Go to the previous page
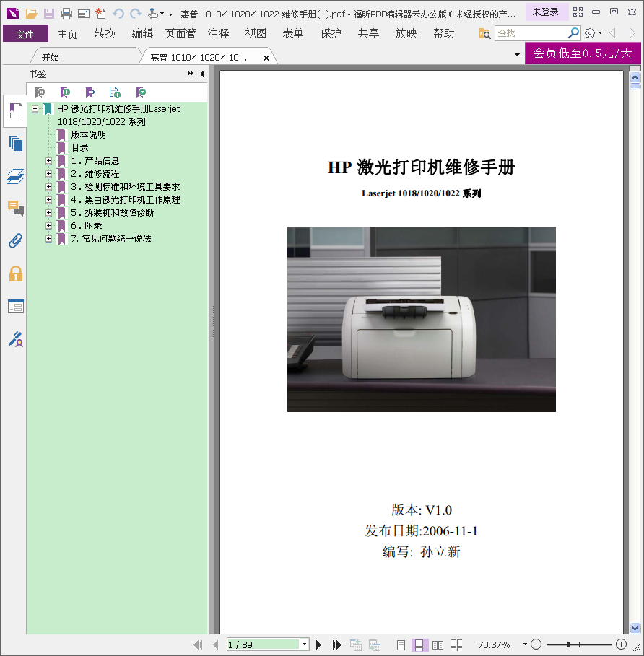Image resolution: width=644 pixels, height=656 pixels. click(x=215, y=644)
